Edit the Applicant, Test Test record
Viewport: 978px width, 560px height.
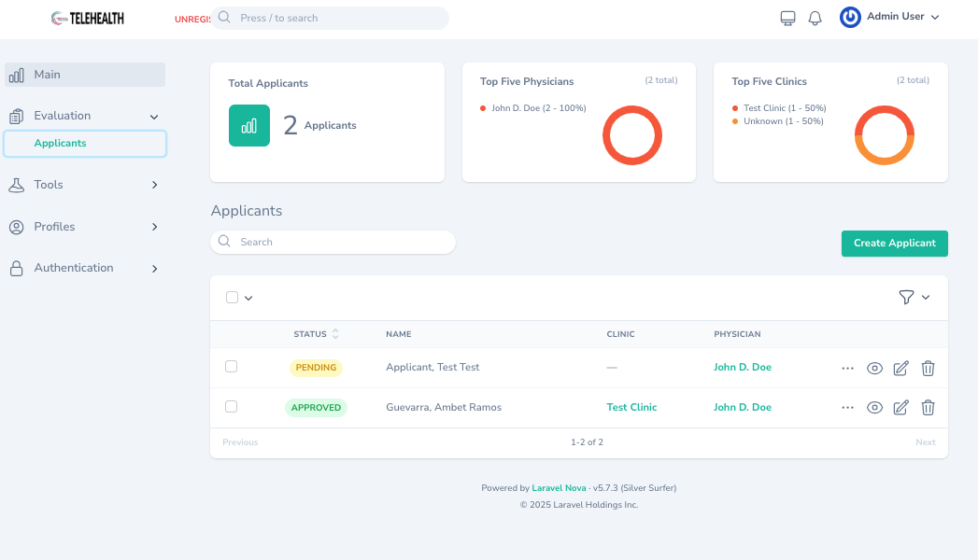900,368
